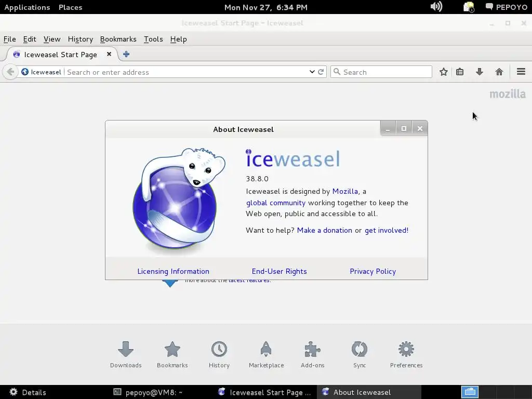Open the hamburger menu
This screenshot has height=399, width=532.
[521, 72]
